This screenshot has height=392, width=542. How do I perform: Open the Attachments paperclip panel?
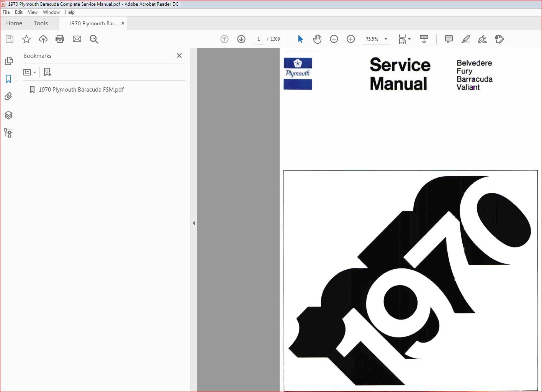click(x=8, y=97)
